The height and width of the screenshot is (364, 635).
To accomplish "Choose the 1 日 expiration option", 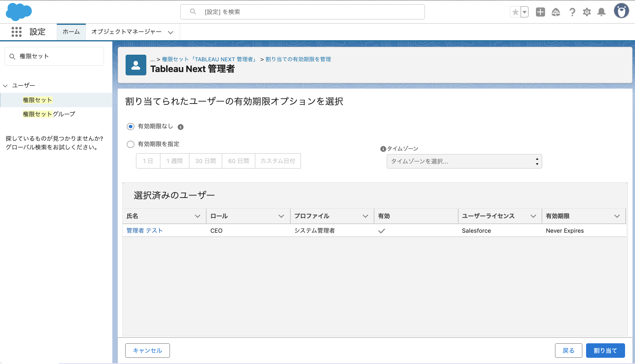I will 148,161.
